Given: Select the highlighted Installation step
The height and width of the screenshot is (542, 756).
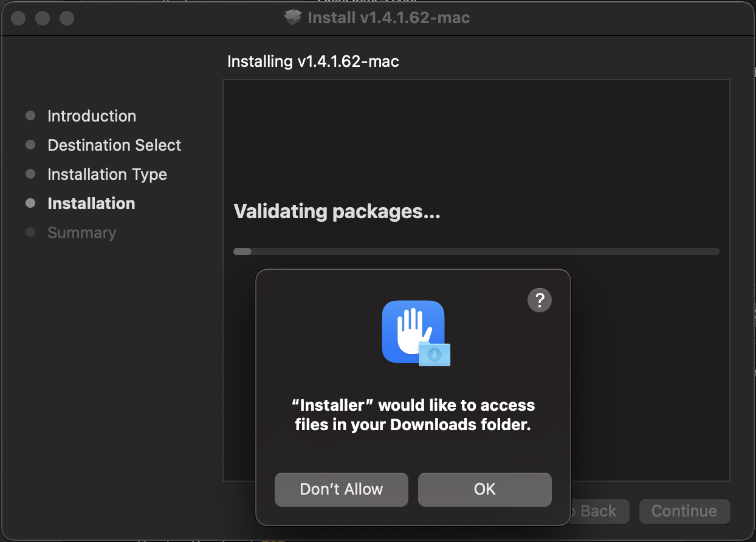Looking at the screenshot, I should click(x=91, y=204).
